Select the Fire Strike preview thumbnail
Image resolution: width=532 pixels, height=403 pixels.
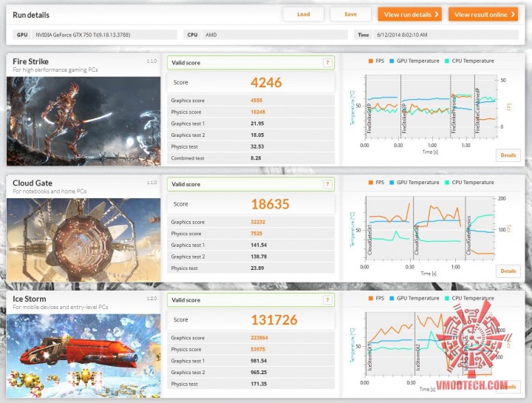pyautogui.click(x=83, y=121)
